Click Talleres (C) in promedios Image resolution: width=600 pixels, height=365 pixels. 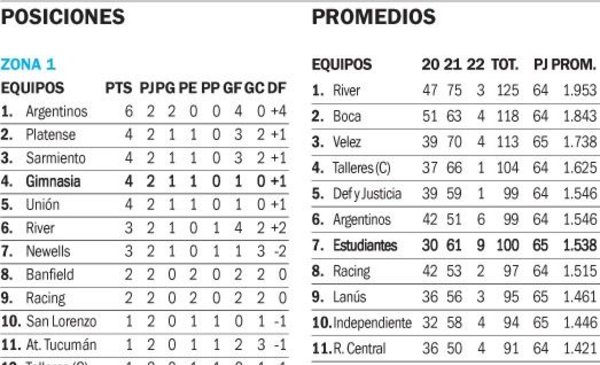click(x=362, y=168)
